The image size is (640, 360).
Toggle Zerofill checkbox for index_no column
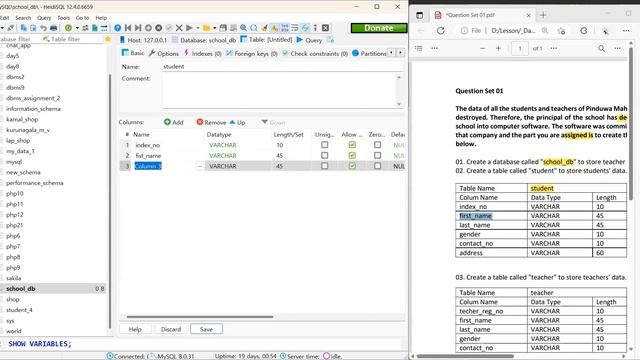click(378, 145)
